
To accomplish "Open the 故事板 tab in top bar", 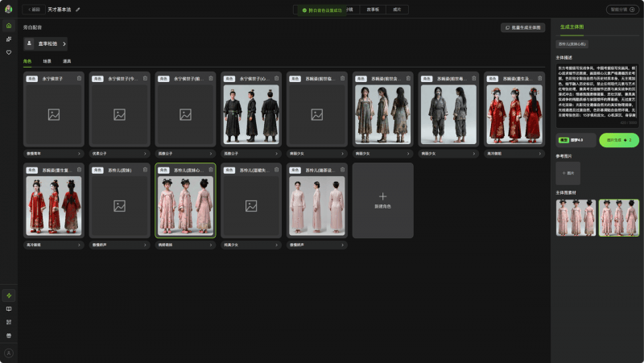I will point(373,10).
